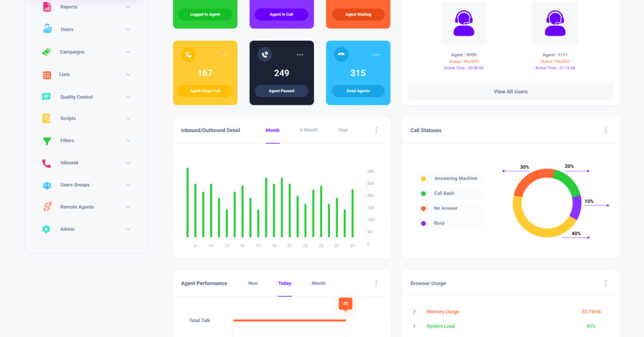The height and width of the screenshot is (337, 644).
Task: Toggle the Busy legend item
Action: point(450,223)
